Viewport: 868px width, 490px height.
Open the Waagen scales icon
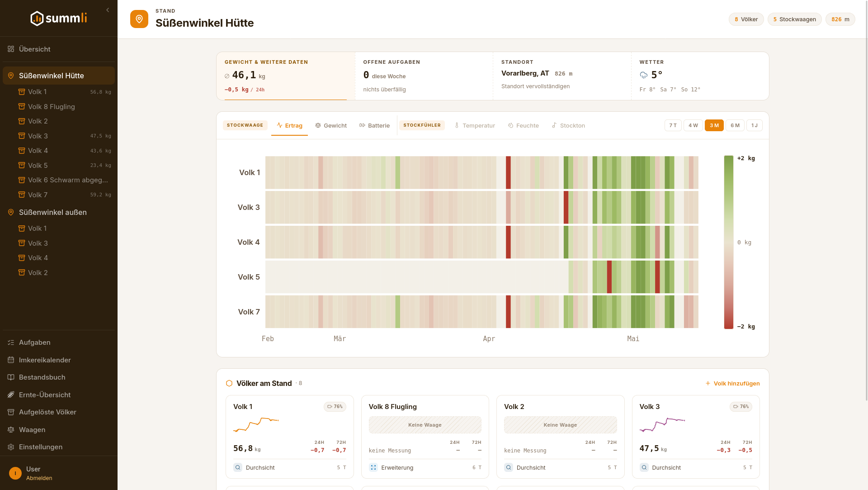click(11, 430)
